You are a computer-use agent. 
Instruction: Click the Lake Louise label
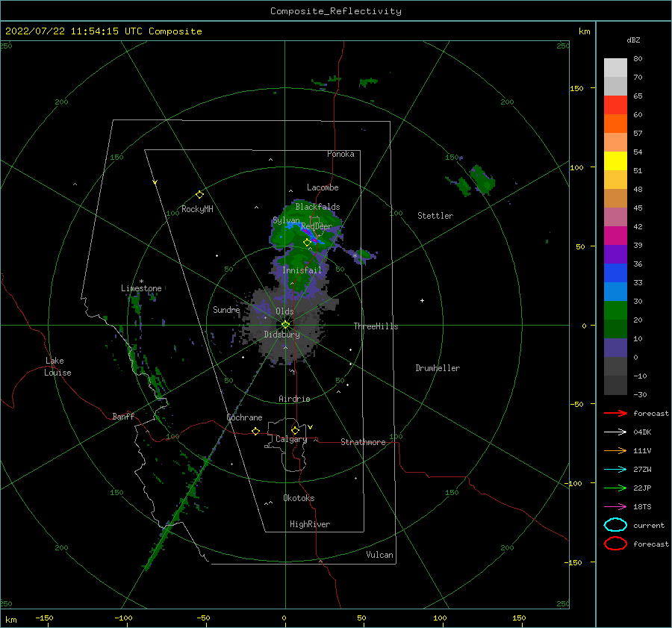tap(57, 367)
